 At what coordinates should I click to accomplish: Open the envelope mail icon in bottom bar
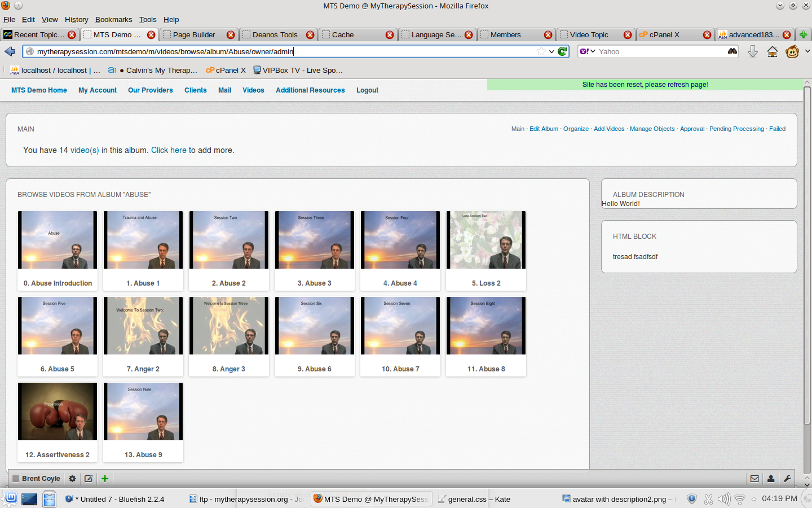click(754, 479)
